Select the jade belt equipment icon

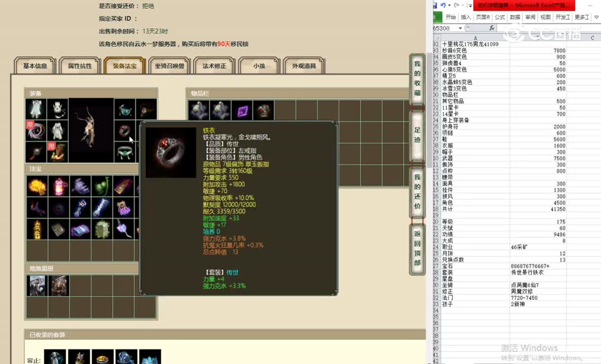(124, 152)
